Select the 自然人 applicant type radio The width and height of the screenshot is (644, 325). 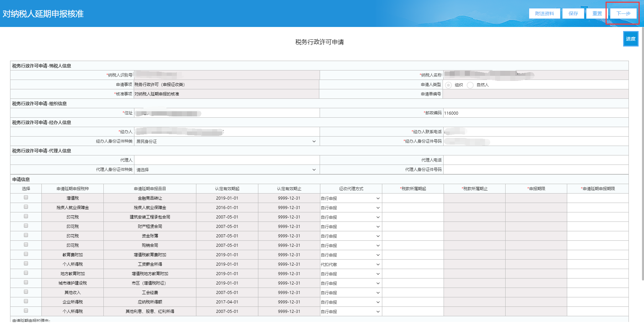coord(470,85)
